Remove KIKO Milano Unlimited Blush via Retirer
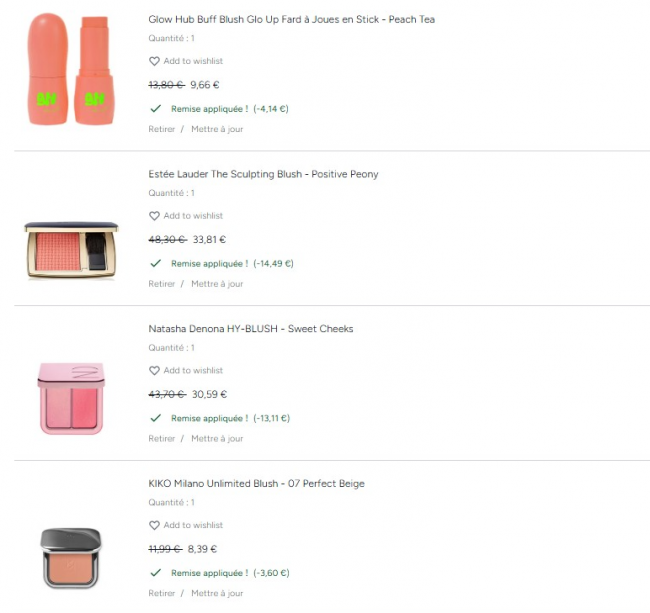 point(161,593)
